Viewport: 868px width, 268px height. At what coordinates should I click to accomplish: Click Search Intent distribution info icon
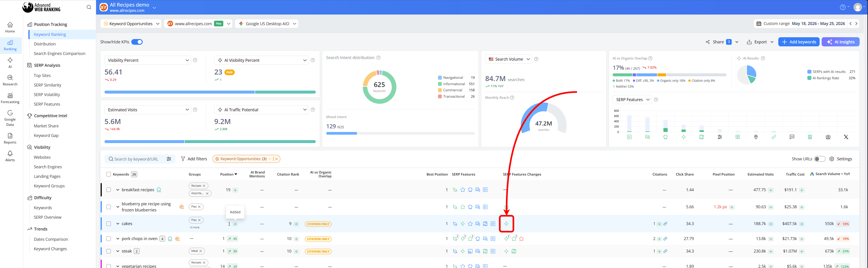coord(378,57)
